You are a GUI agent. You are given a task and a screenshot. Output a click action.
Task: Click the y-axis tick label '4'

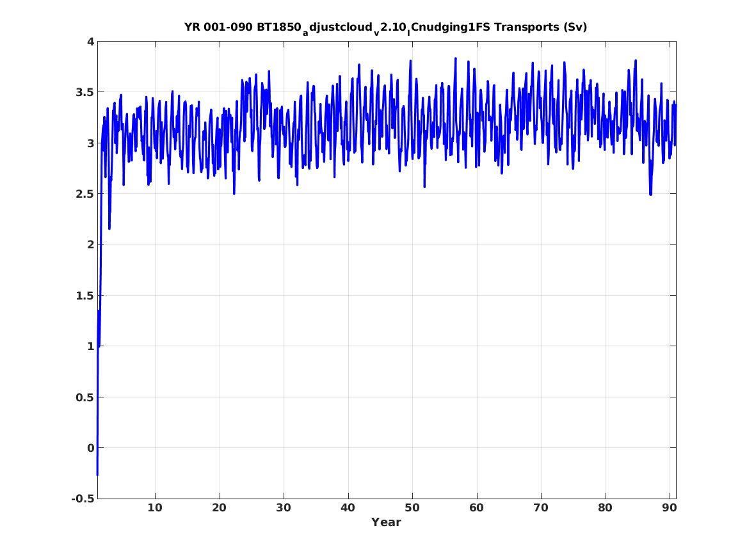click(x=90, y=42)
